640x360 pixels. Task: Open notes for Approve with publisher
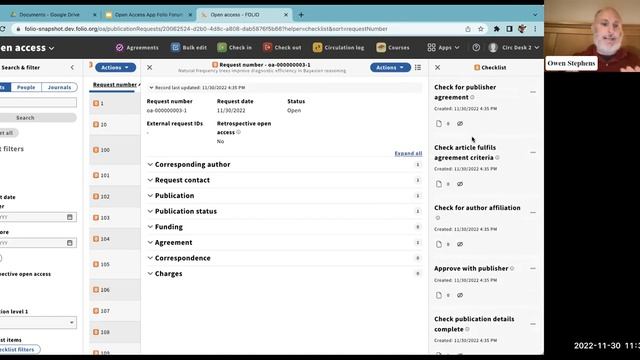click(x=439, y=295)
